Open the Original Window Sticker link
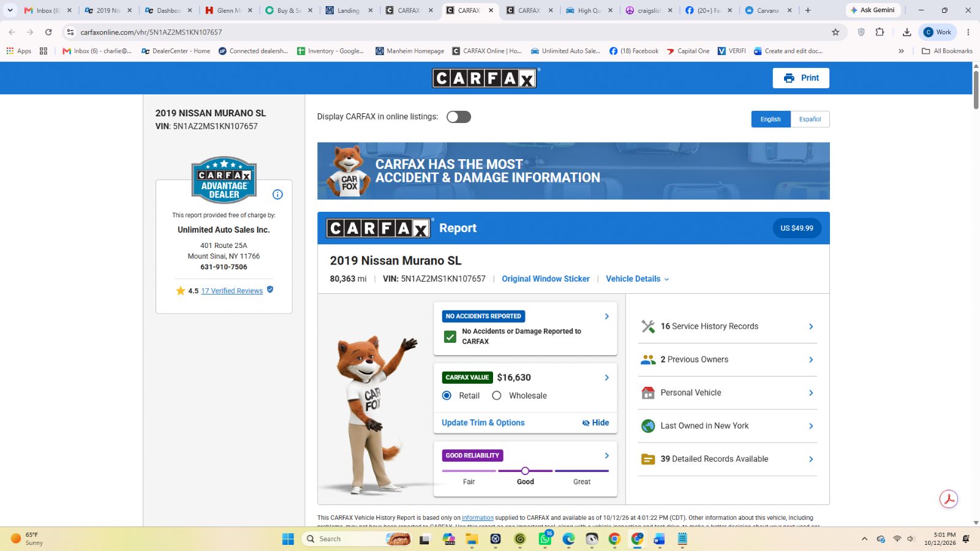980x551 pixels. tap(546, 279)
